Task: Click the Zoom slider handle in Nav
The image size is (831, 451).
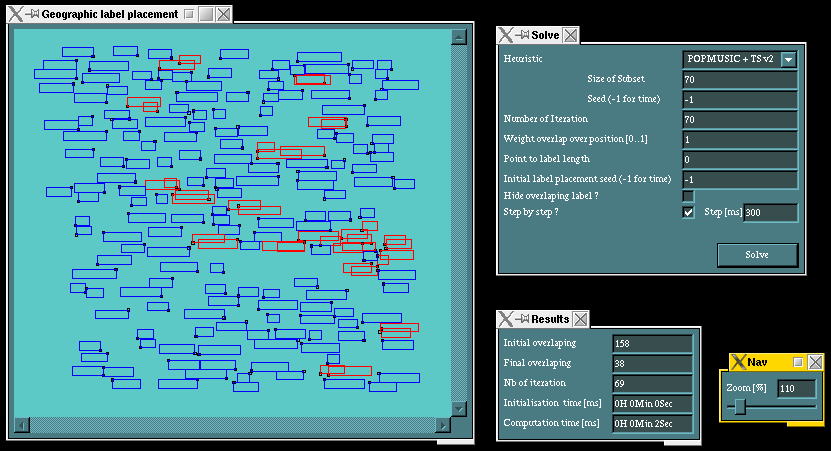Action: coord(740,407)
